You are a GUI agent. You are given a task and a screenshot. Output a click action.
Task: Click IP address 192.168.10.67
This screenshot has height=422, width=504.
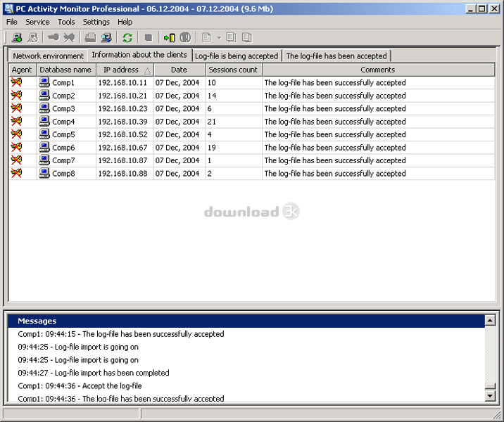tap(122, 148)
